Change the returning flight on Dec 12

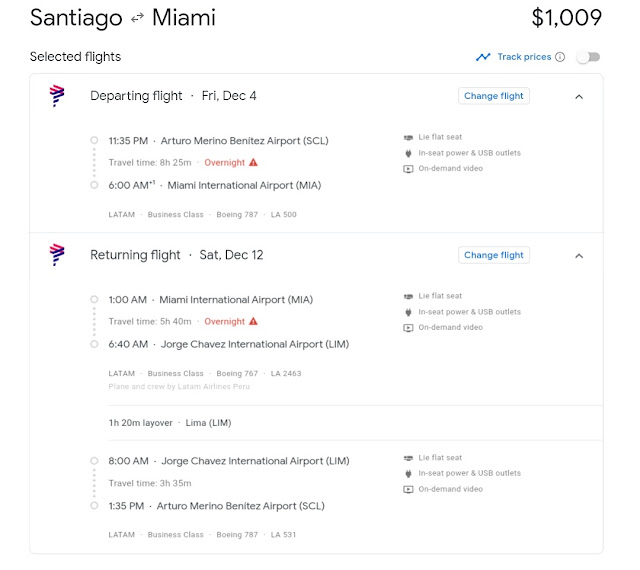494,255
